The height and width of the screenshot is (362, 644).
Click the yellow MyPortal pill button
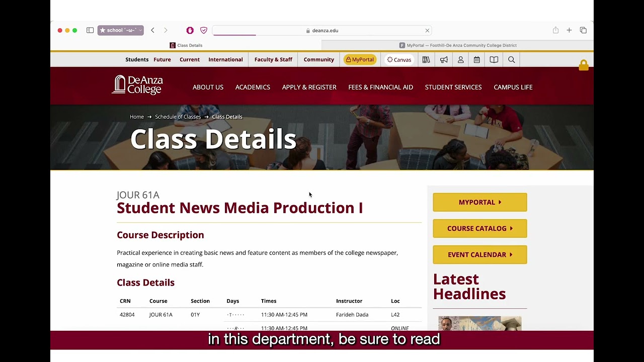point(360,59)
